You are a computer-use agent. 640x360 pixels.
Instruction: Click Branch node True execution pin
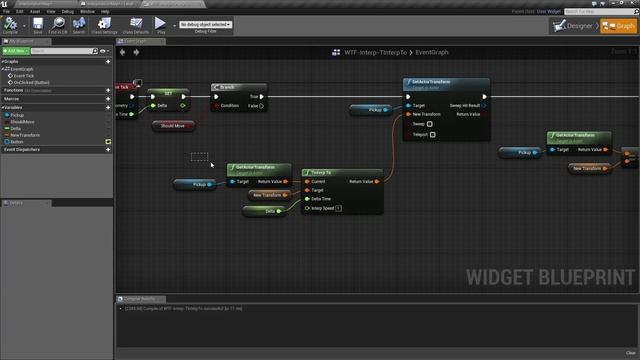tap(262, 97)
